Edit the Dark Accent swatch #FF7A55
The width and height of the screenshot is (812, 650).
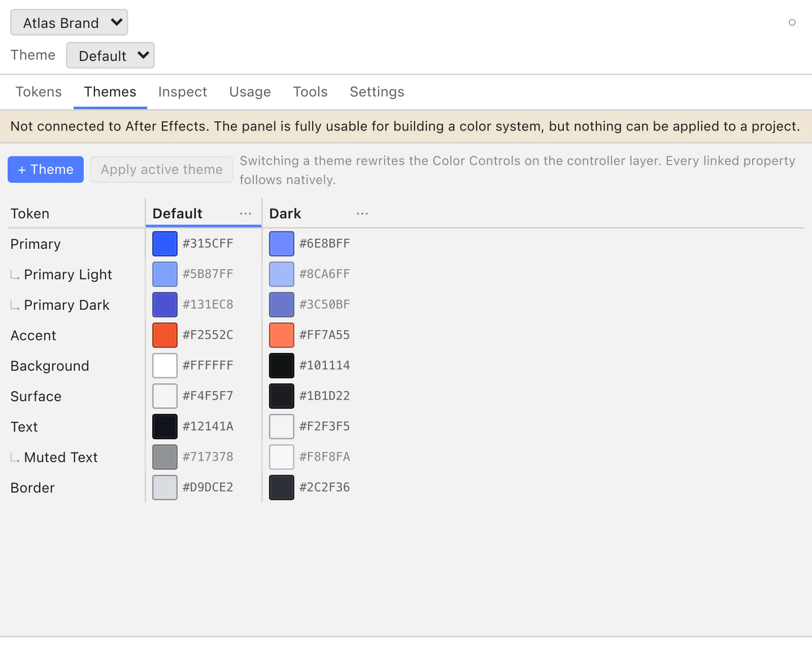(282, 335)
